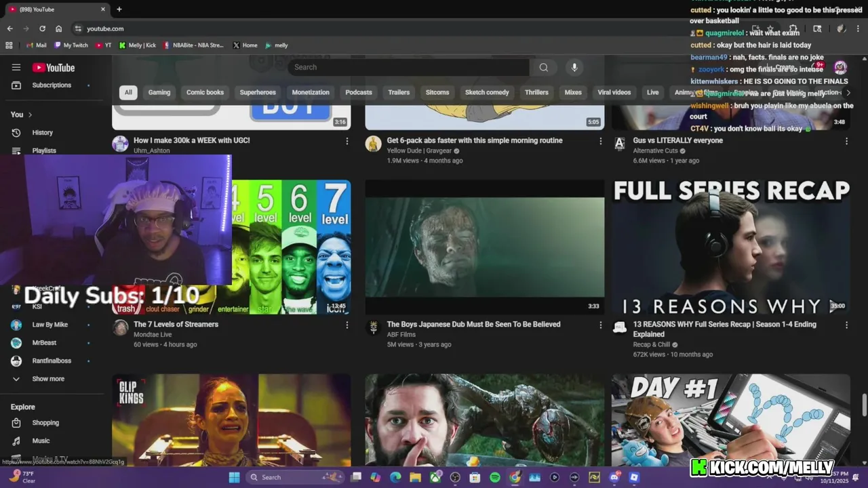Click the YouTube search input field

point(408,67)
